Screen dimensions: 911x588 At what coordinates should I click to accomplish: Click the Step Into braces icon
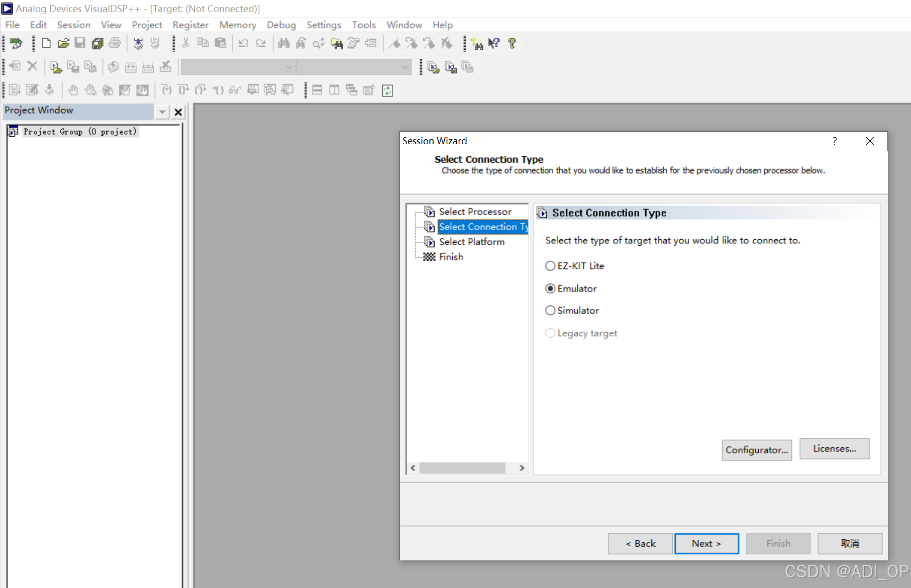(166, 90)
